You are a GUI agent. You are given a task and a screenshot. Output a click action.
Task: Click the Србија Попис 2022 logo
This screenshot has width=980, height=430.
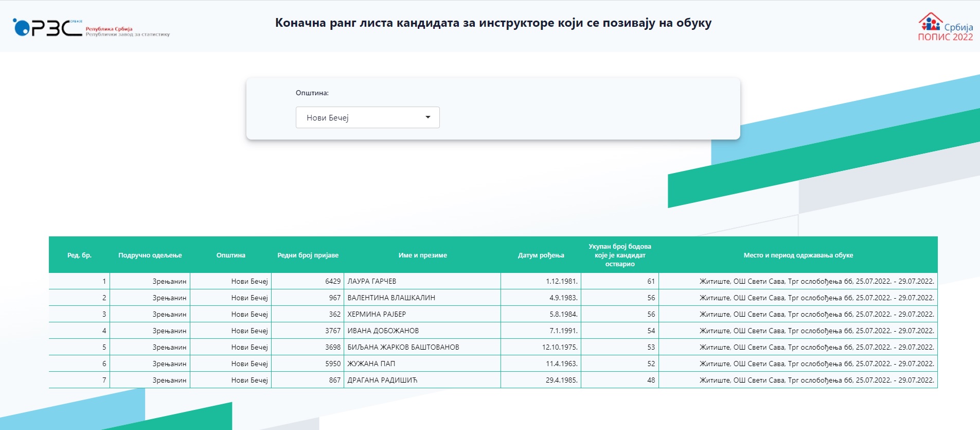coord(946,27)
